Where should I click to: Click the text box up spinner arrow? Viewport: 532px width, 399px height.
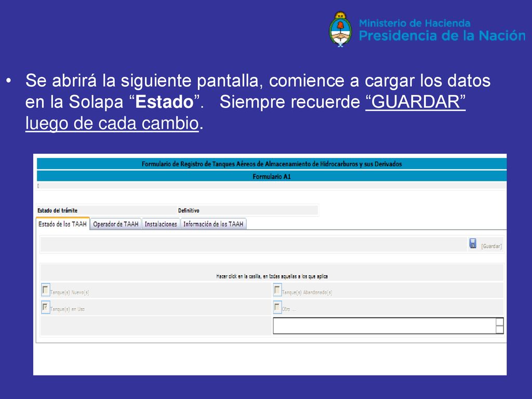(499, 322)
